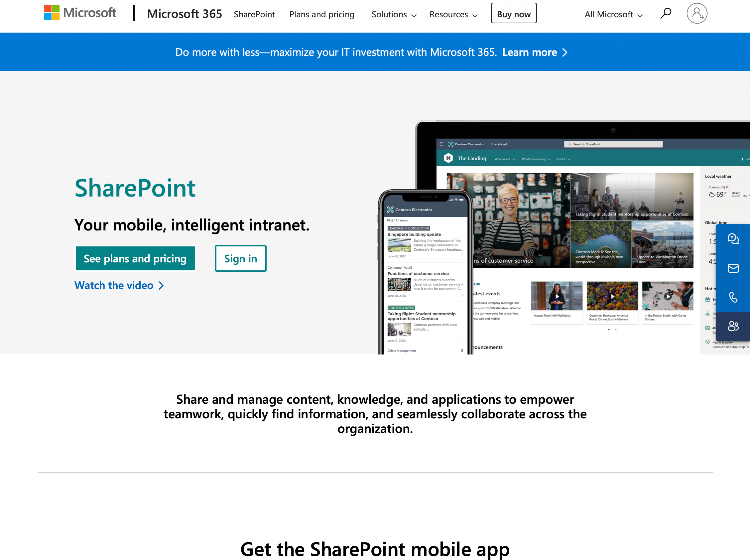Screen dimensions: 750x560
Task: Click the See plans and pricing button
Action: click(135, 258)
